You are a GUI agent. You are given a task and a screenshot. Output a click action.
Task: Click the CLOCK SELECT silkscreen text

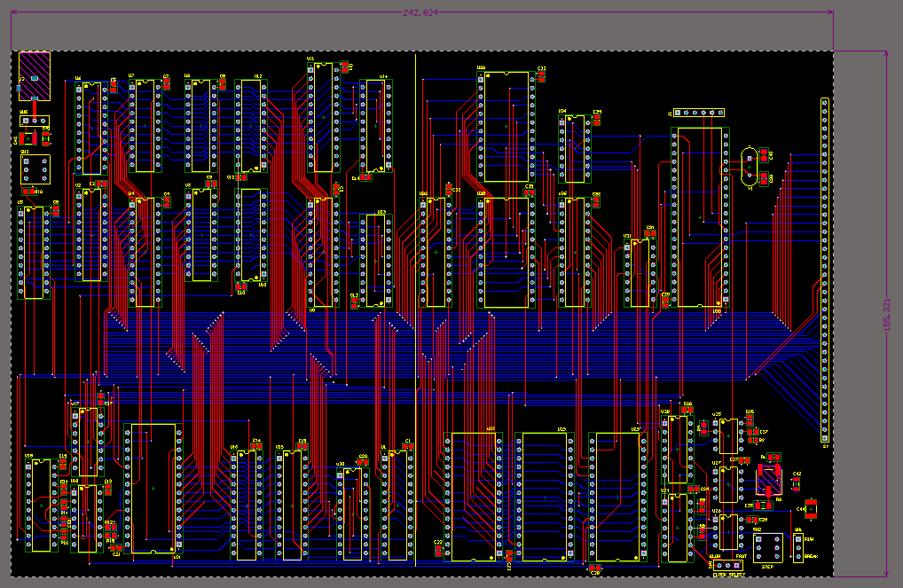coord(729,575)
